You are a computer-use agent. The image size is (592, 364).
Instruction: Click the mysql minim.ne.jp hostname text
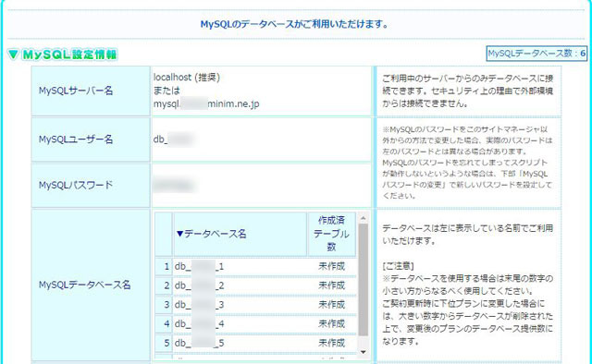(x=206, y=104)
